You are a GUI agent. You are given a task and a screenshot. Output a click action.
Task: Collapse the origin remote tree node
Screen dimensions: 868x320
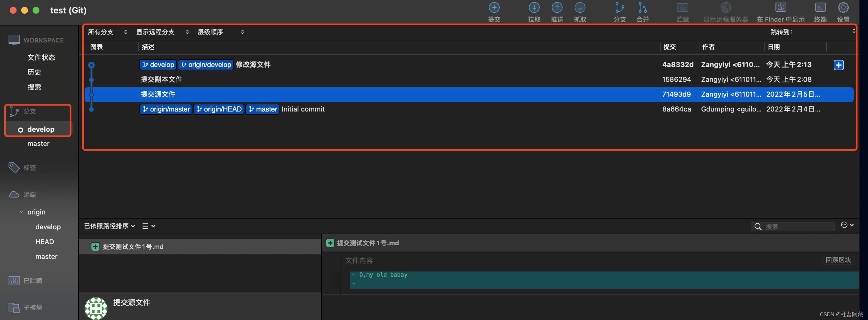[21, 212]
